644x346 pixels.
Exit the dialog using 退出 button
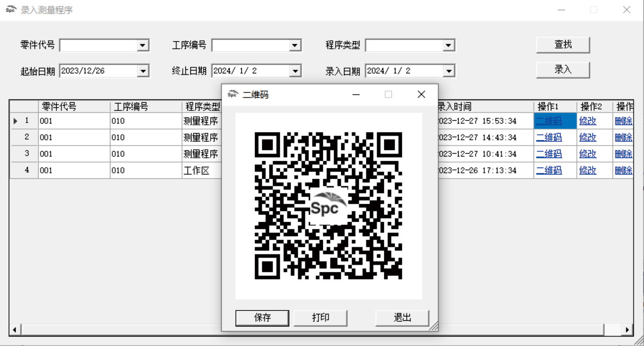click(402, 318)
